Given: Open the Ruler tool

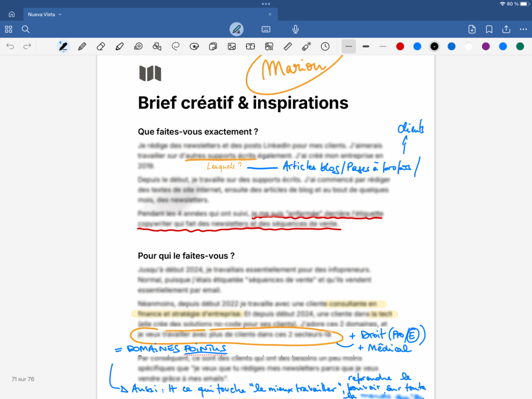Looking at the screenshot, I should click(x=287, y=46).
